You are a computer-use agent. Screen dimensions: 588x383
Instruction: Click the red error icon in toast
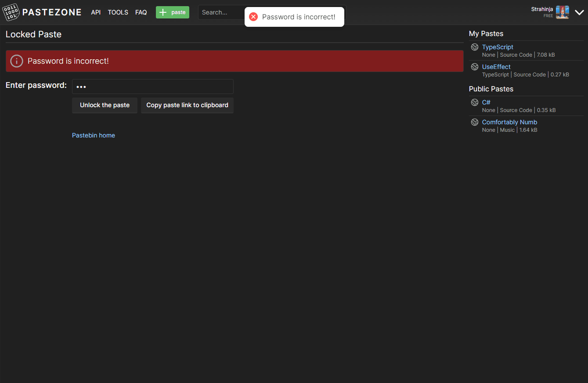tap(253, 17)
